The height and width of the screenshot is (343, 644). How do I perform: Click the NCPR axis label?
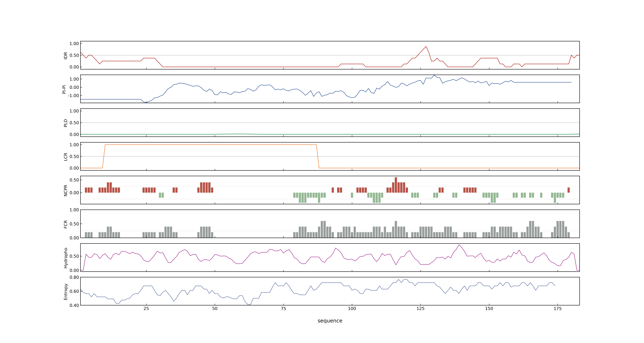[66, 190]
